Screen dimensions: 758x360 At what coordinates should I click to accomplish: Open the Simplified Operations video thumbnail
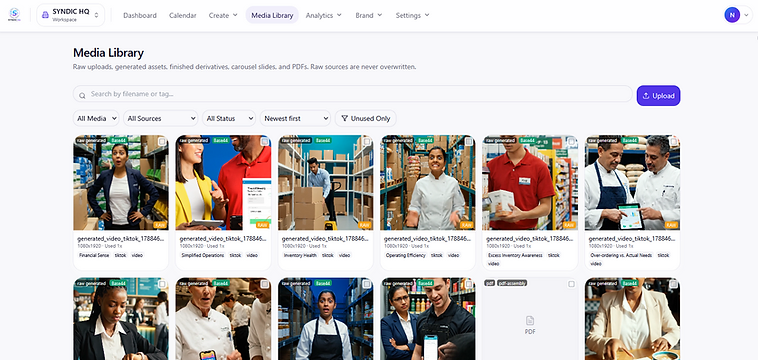pyautogui.click(x=223, y=183)
